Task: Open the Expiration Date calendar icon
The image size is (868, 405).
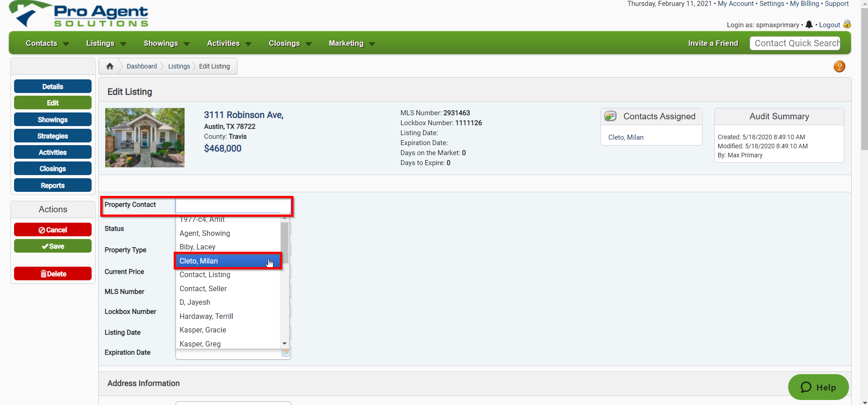Action: pyautogui.click(x=285, y=353)
